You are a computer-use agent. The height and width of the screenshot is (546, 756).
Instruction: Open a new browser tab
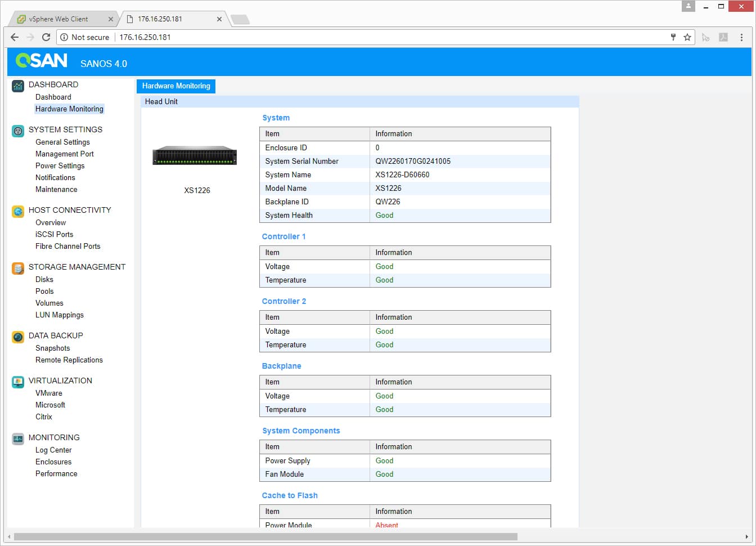[x=240, y=20]
